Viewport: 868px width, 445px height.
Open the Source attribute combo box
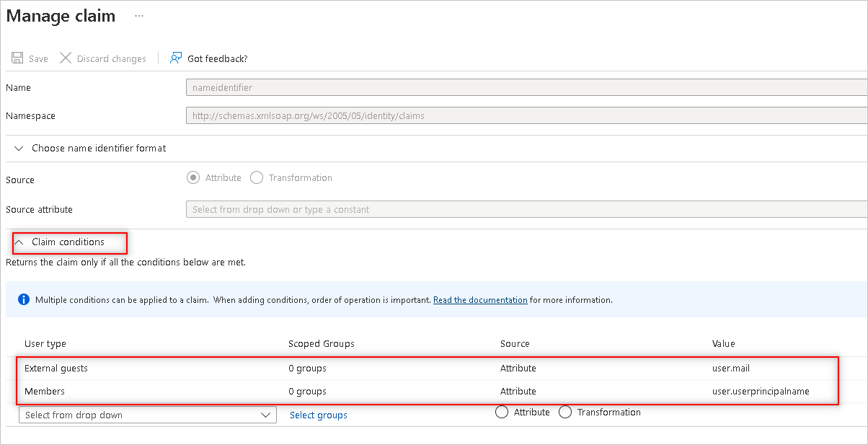click(526, 209)
